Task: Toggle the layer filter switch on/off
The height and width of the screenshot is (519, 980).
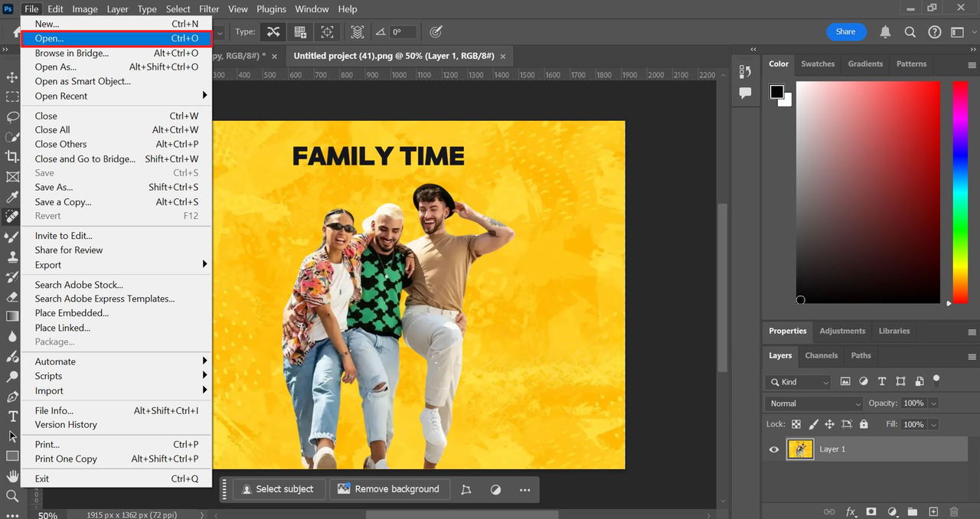Action: [x=936, y=380]
